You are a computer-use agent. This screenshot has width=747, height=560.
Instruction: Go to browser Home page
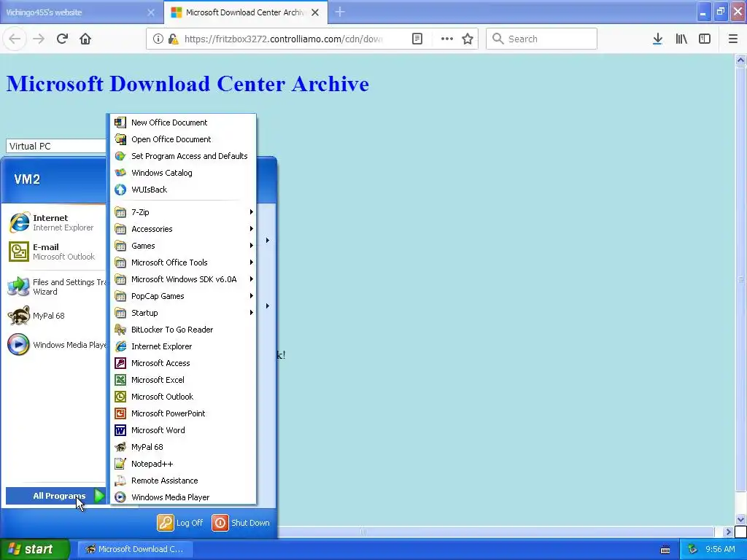pos(85,39)
